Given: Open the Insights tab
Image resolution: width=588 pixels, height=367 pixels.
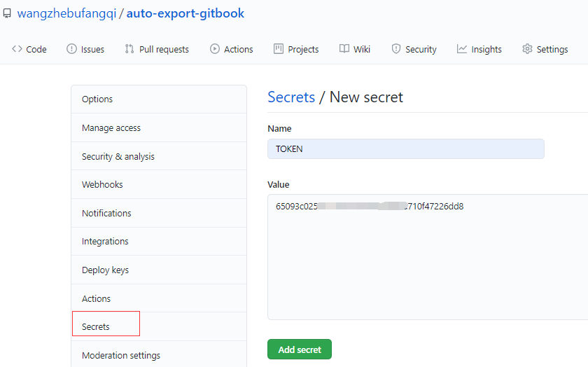Looking at the screenshot, I should click(479, 49).
